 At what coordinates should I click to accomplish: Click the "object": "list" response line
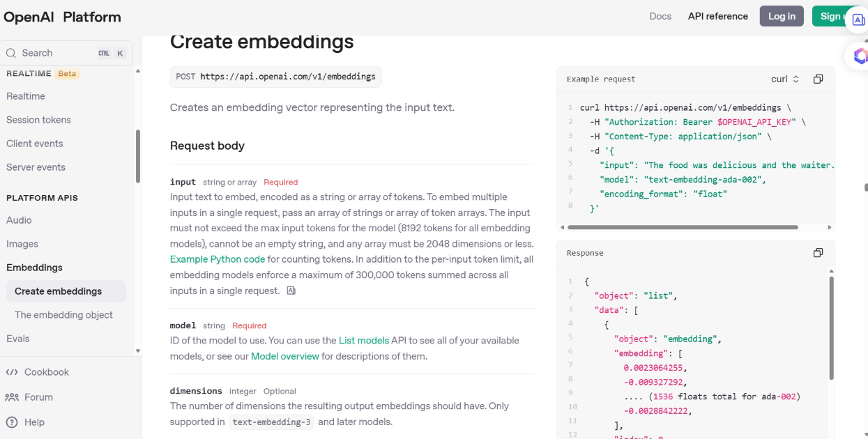[x=636, y=295]
